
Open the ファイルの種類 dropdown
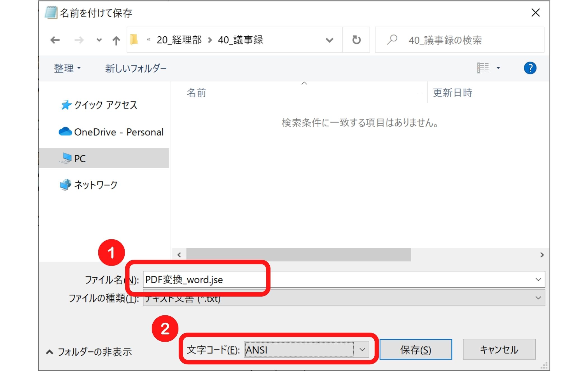click(x=344, y=298)
